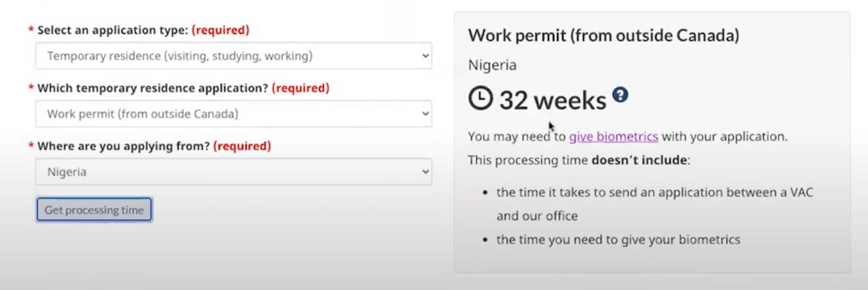Screen dimensions: 868x290
Task: Click the bullet about giving your biometrics
Action: point(618,240)
